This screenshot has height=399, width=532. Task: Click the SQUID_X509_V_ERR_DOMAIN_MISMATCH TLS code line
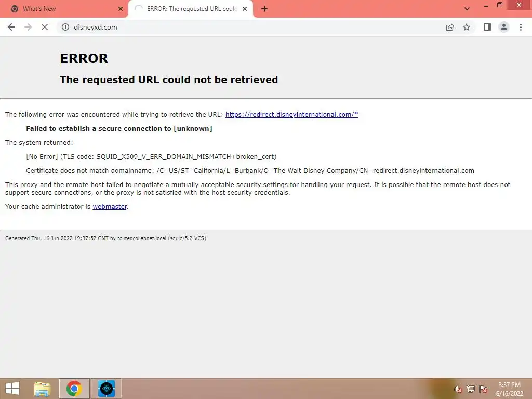click(151, 157)
